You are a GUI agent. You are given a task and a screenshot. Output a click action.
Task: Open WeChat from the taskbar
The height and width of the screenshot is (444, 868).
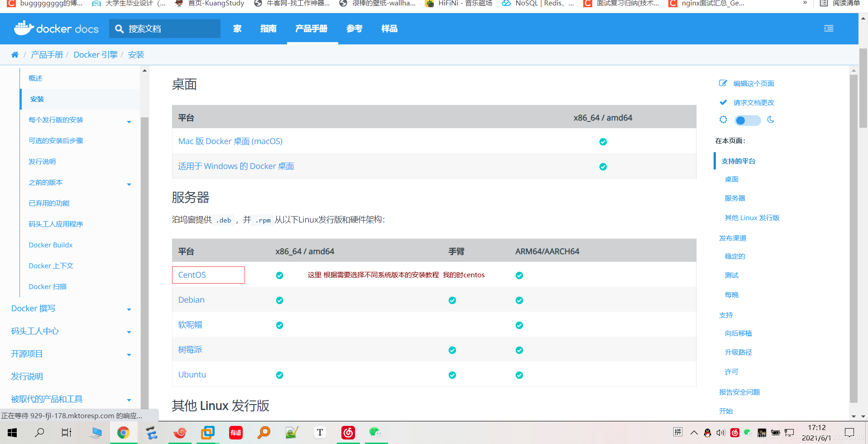[x=375, y=432]
